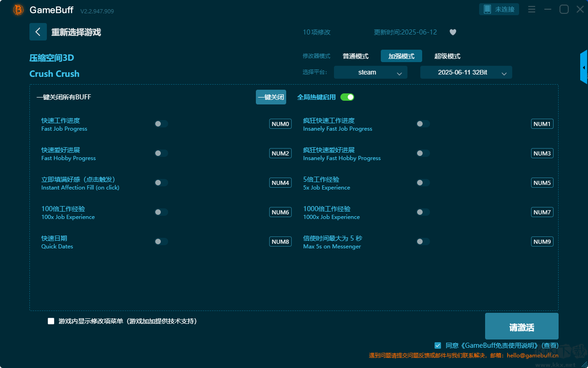Viewport: 588px width, 368px height.
Task: Click the NUM8 hotkey box
Action: [x=280, y=241]
